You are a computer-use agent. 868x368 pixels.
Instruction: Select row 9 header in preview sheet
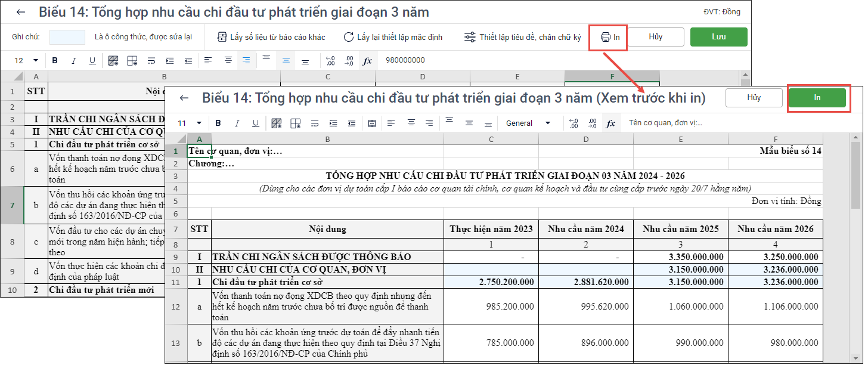175,257
